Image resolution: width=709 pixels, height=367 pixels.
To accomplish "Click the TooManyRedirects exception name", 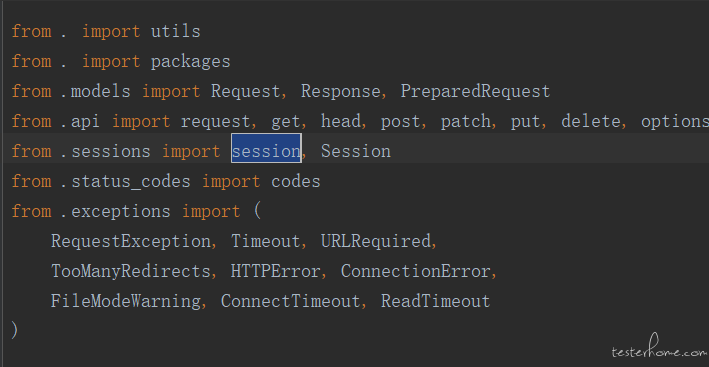I will click(131, 271).
